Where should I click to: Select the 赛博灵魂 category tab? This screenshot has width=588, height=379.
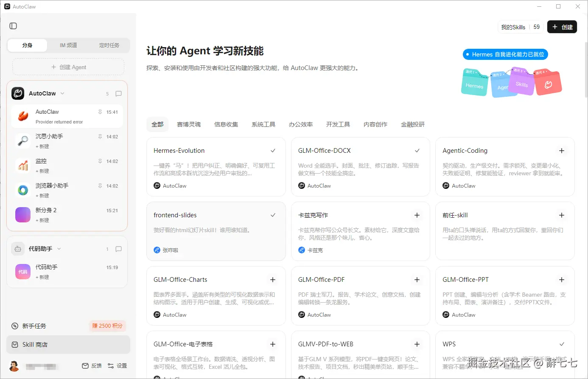189,124
